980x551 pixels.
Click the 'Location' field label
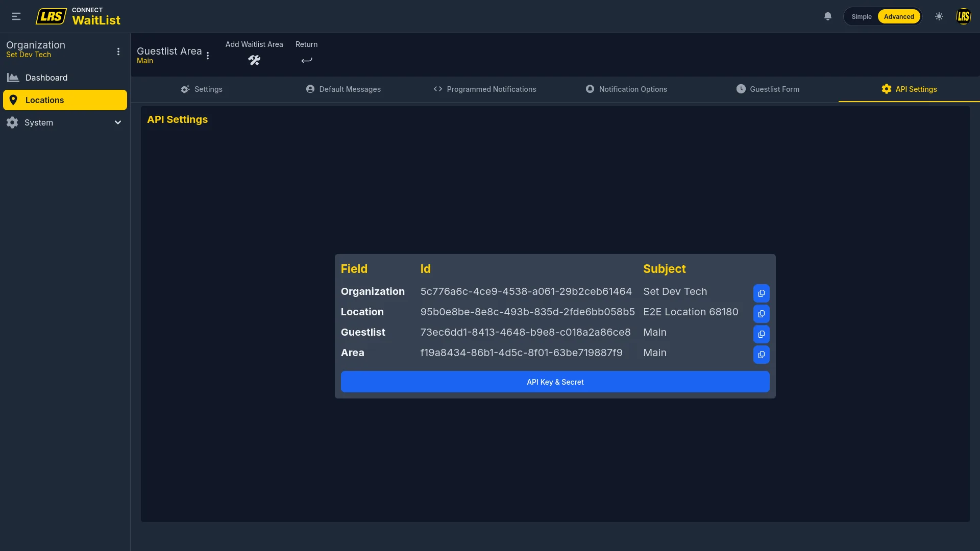click(x=362, y=312)
